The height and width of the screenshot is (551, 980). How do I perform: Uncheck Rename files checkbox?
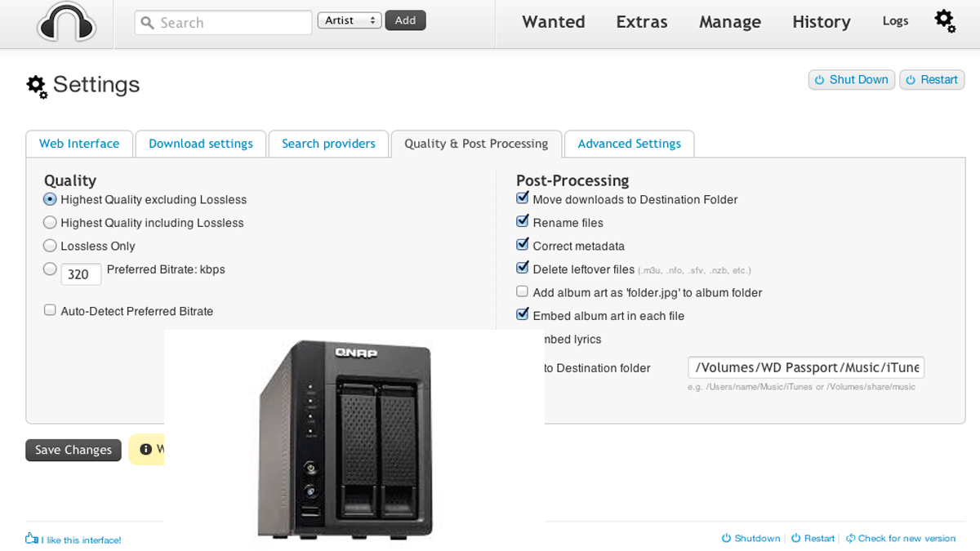coord(523,222)
